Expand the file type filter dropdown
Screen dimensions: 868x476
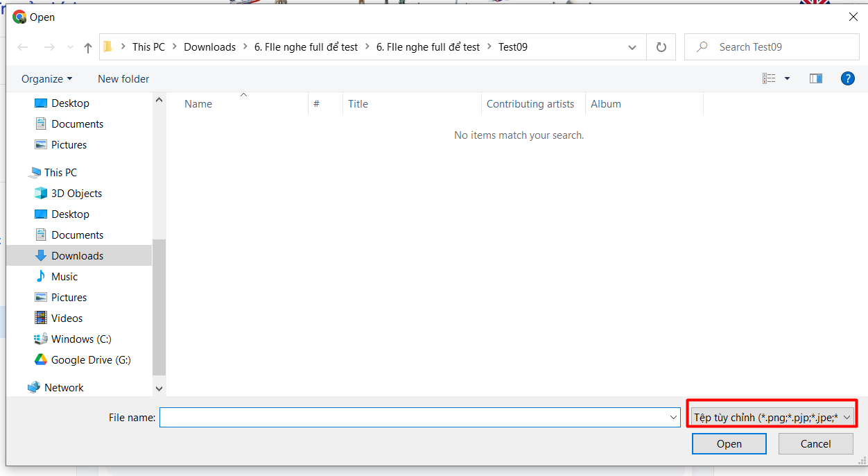click(x=772, y=417)
